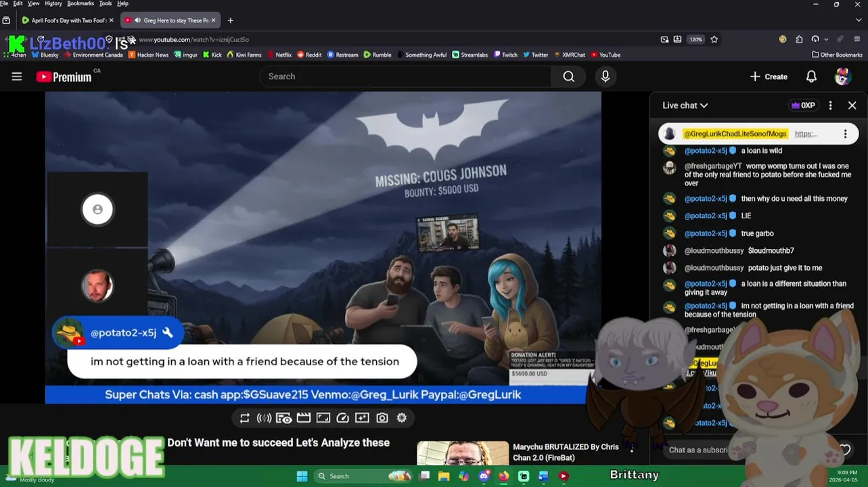868x487 pixels.
Task: Expand the toolbar extension dropdown arrow
Action: coord(826,39)
